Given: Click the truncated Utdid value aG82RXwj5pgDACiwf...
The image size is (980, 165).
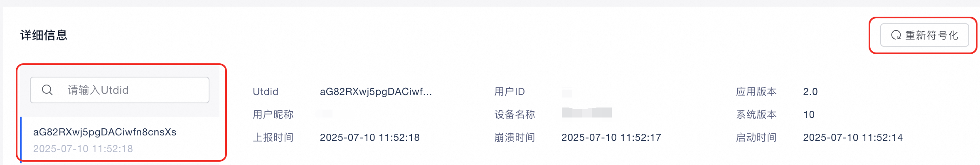Looking at the screenshot, I should pos(376,92).
